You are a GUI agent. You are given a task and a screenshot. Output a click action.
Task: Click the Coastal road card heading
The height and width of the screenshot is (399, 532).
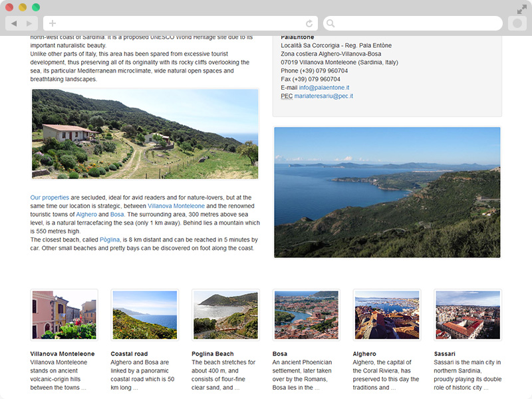click(x=129, y=354)
